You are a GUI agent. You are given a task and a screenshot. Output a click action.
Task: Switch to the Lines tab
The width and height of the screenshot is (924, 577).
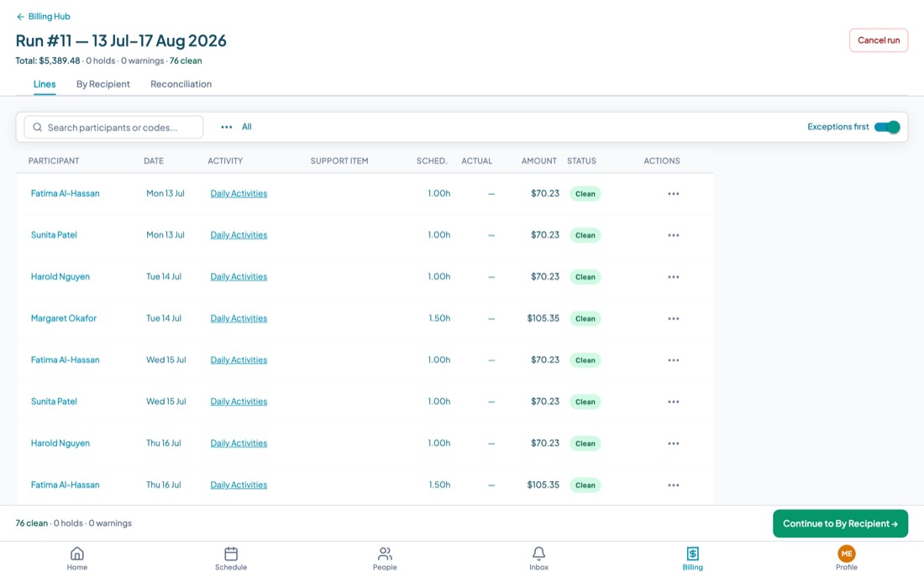click(45, 84)
